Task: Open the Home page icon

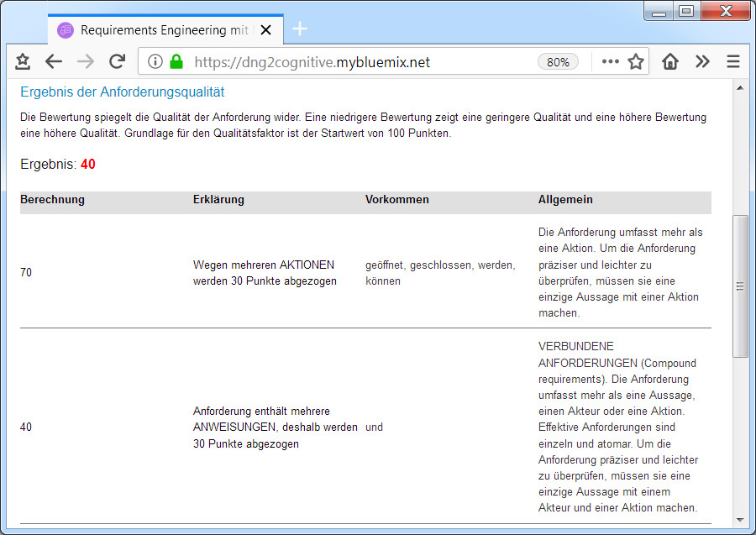Action: coord(670,61)
